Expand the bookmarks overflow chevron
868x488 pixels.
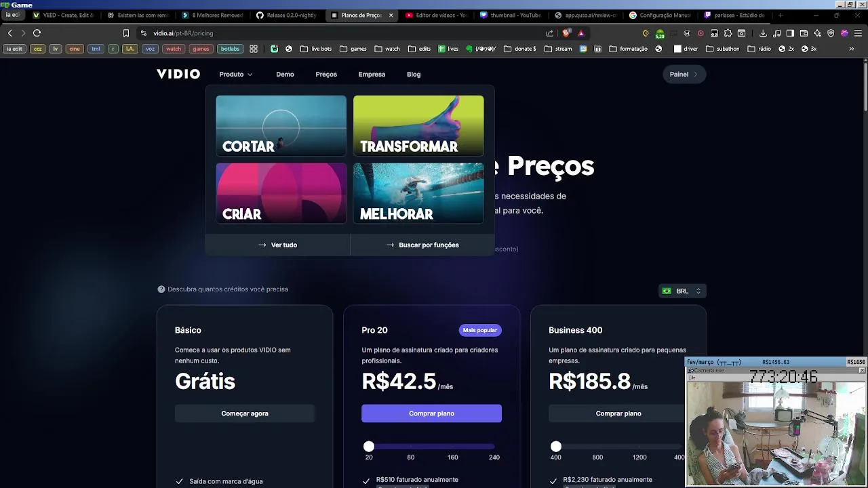851,49
